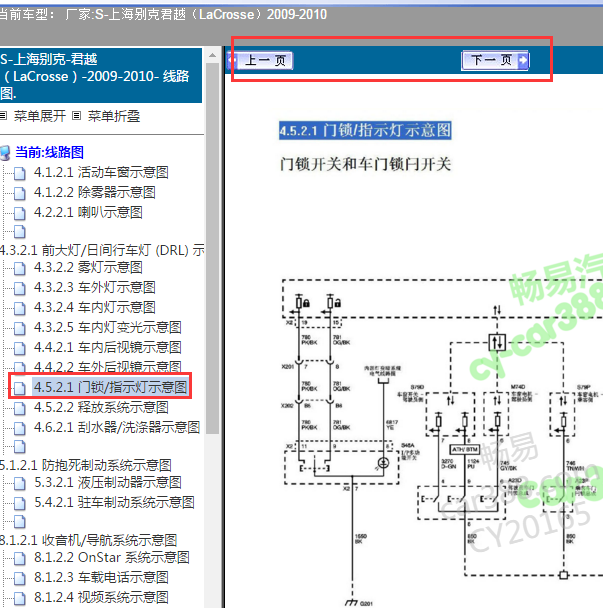Screen dimensions: 603x608
Task: Open 4.3.2.4 车内灯示意图
Action: tap(95, 307)
